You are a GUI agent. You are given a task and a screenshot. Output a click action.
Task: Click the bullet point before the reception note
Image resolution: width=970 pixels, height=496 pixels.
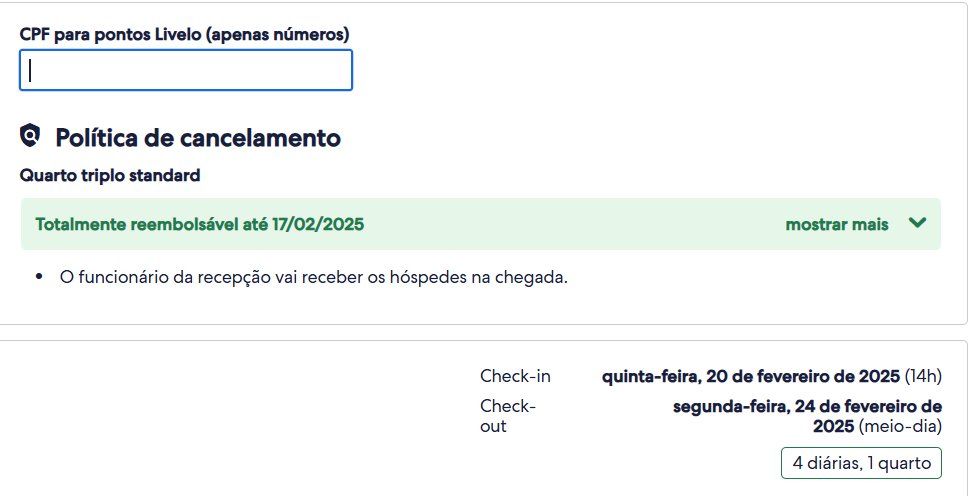point(40,278)
